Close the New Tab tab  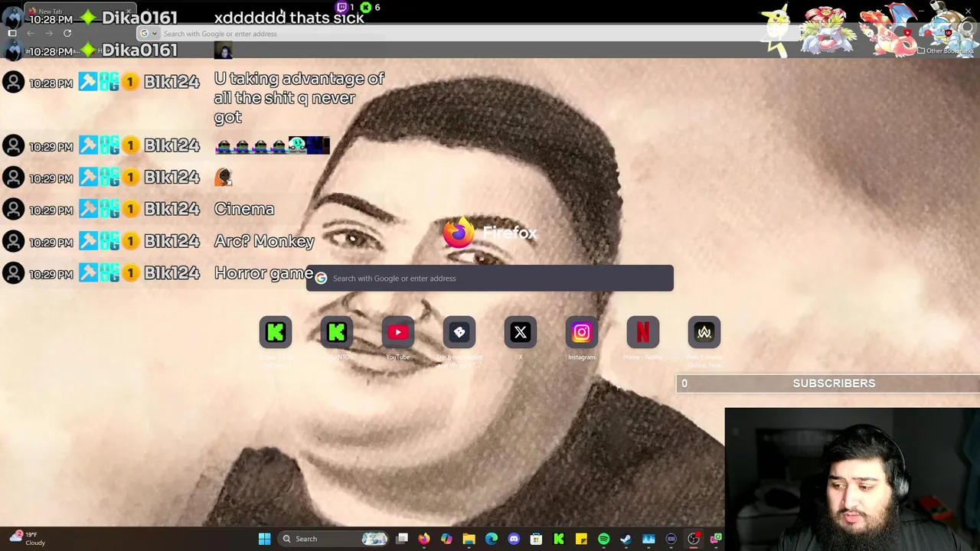(x=129, y=11)
